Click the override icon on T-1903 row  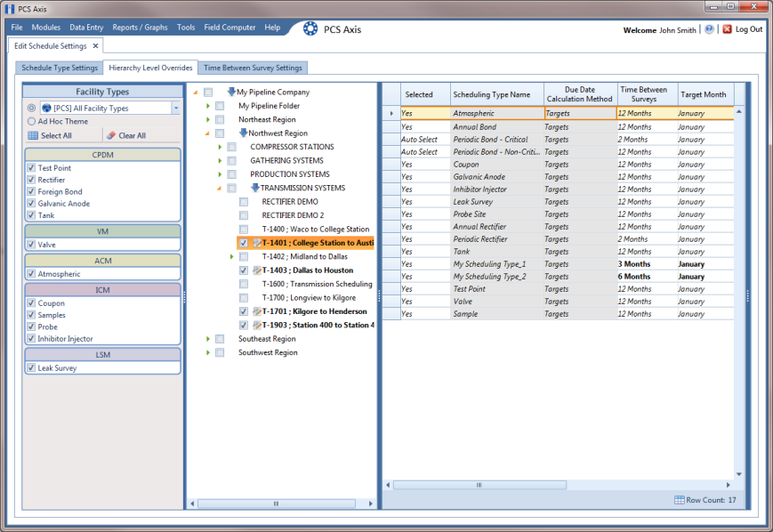tap(257, 325)
